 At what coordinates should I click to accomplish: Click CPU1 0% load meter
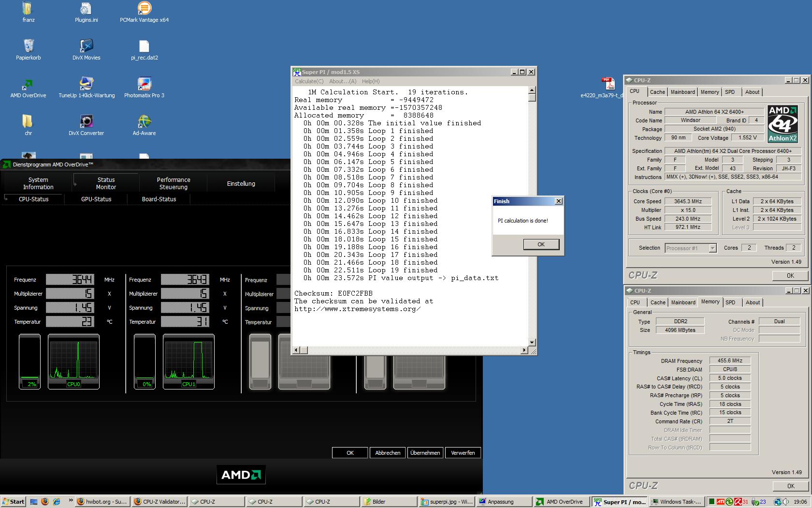coord(145,361)
